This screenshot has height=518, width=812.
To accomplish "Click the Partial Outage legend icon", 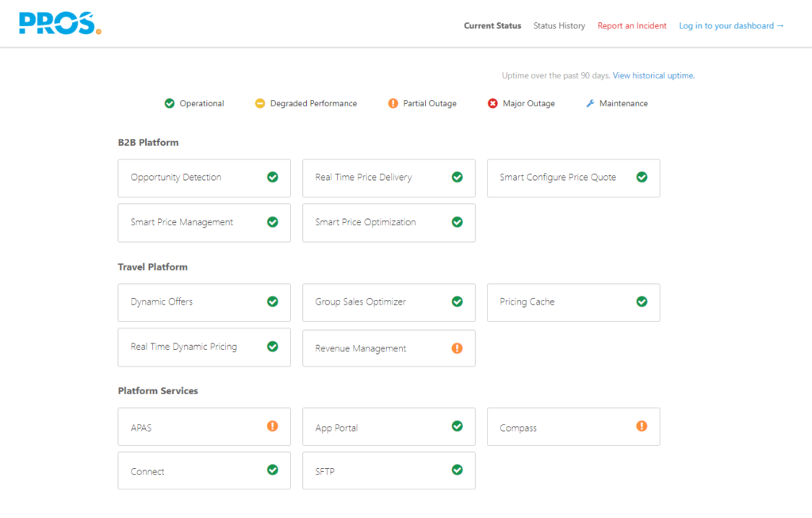I will (393, 104).
